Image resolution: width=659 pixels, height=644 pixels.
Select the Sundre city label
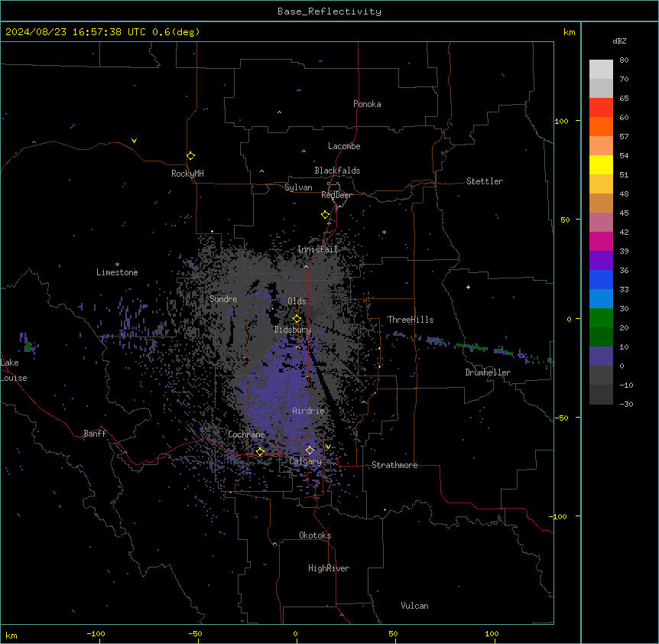(223, 299)
